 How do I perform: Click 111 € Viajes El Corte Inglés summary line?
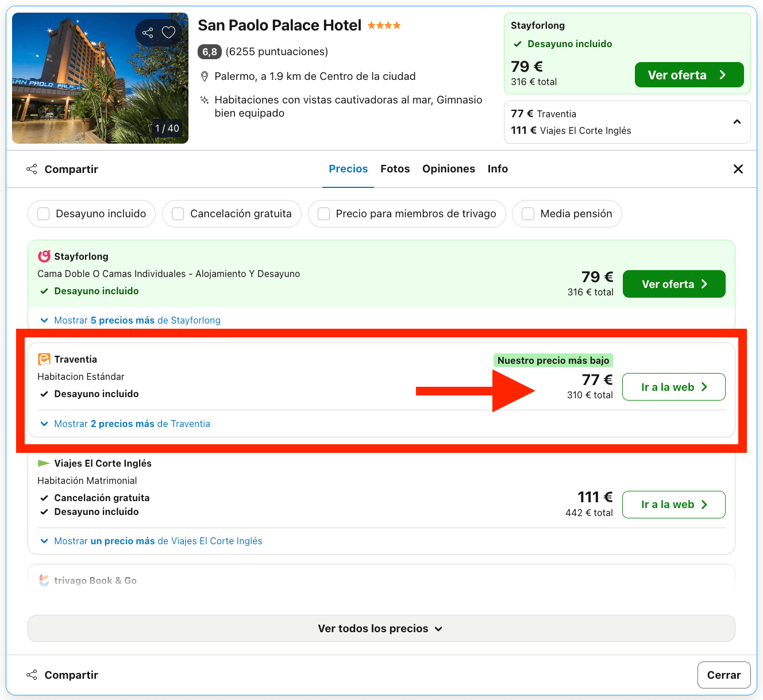point(571,130)
